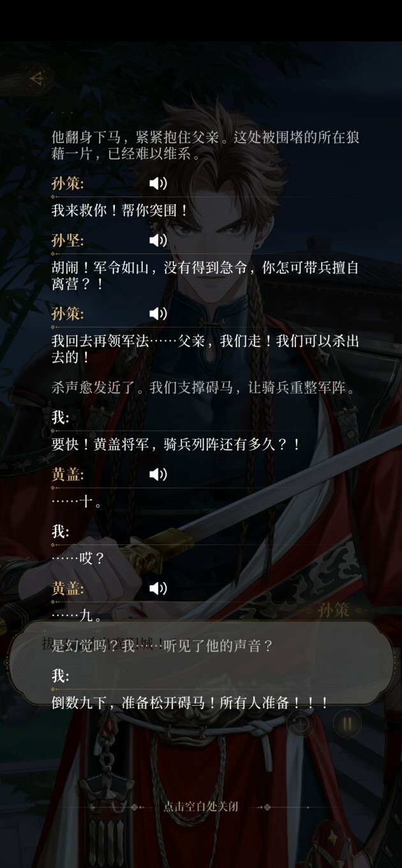Tap the line "倒数九下,准备松开碍马"
The height and width of the screenshot is (868, 402).
(x=190, y=703)
